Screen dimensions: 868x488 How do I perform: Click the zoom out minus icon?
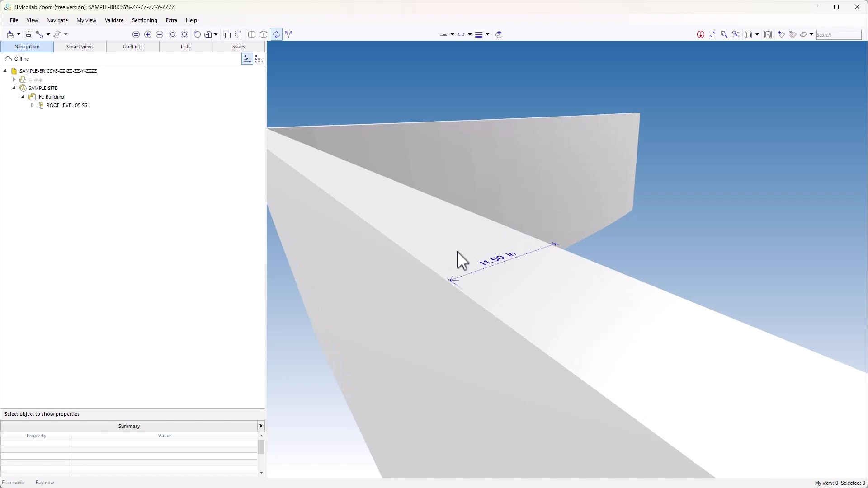tap(160, 34)
